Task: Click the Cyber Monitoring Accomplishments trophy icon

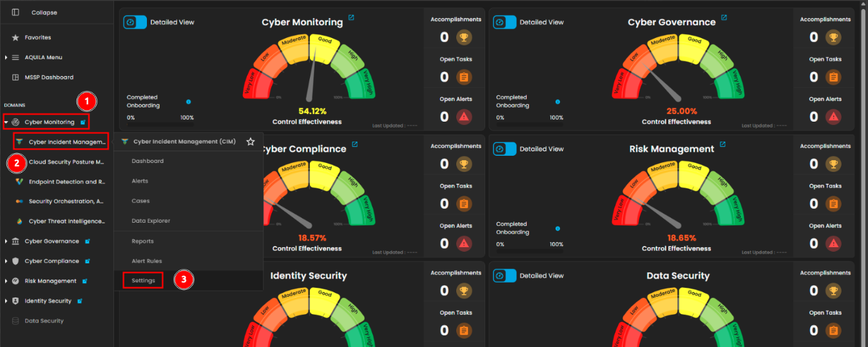Action: tap(464, 37)
